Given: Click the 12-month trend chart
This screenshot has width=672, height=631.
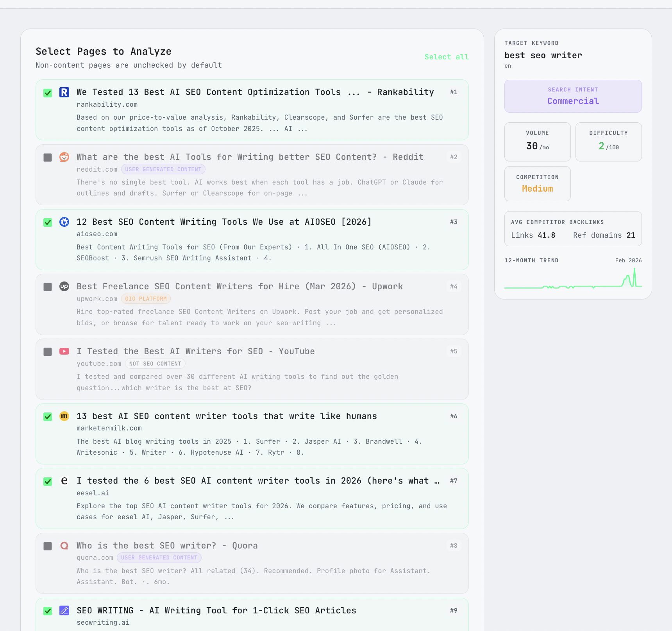Looking at the screenshot, I should [573, 279].
